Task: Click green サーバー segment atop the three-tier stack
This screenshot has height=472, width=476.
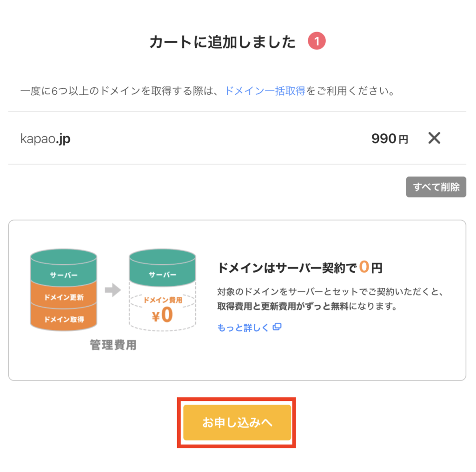Action: 64,274
